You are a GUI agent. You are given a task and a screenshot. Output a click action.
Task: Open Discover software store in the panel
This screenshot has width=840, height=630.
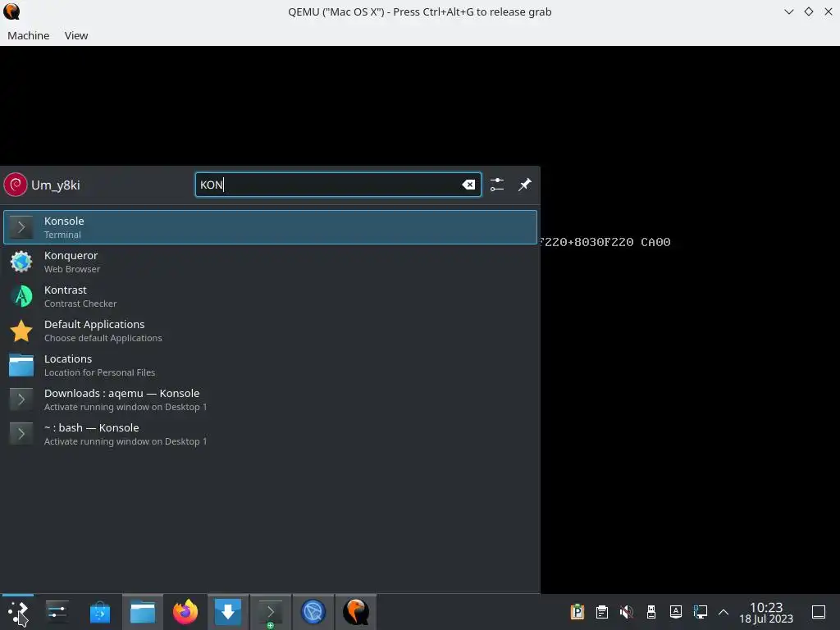[x=99, y=612]
